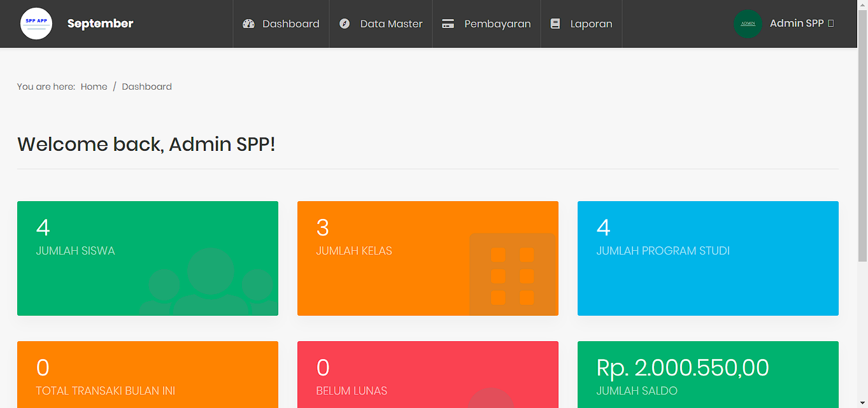Viewport: 868px width, 408px height.
Task: Click the Welcome back, Admin SPP! heading
Action: coord(146,144)
